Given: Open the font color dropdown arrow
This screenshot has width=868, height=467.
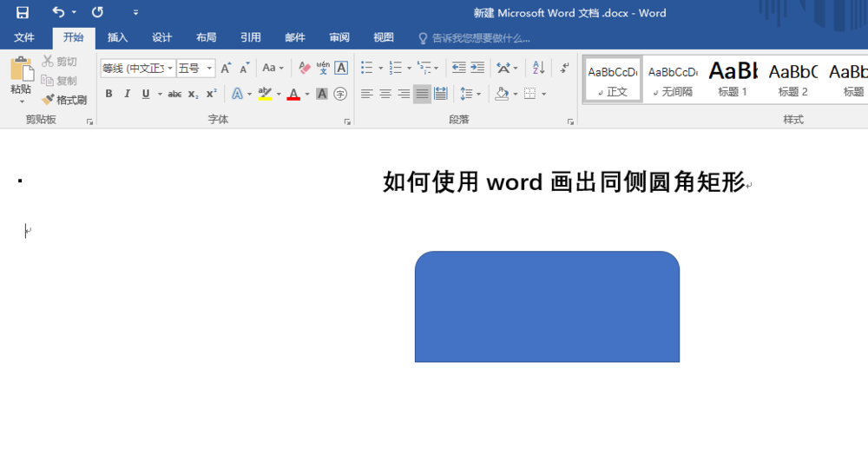Looking at the screenshot, I should [x=307, y=94].
